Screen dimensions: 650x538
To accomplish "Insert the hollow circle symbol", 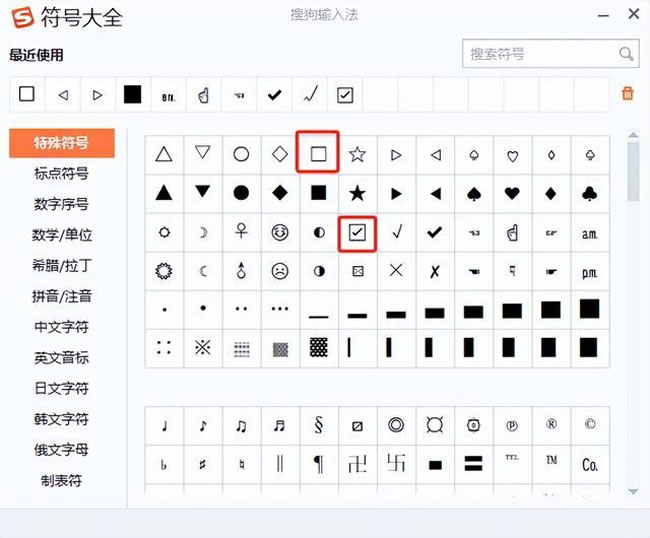I will click(241, 154).
